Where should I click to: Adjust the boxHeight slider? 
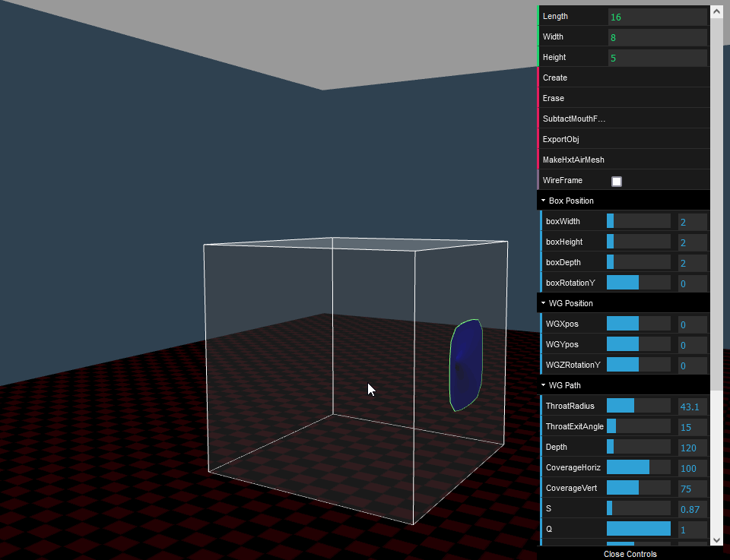pyautogui.click(x=638, y=242)
